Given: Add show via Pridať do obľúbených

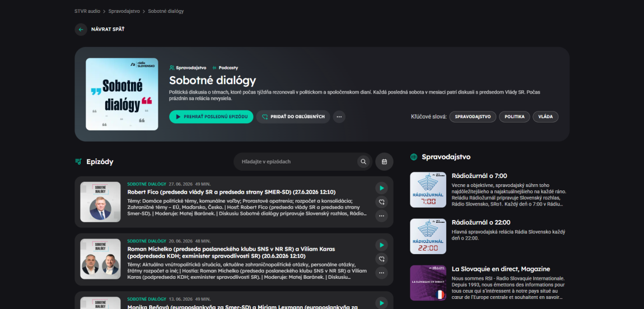Looking at the screenshot, I should [293, 116].
